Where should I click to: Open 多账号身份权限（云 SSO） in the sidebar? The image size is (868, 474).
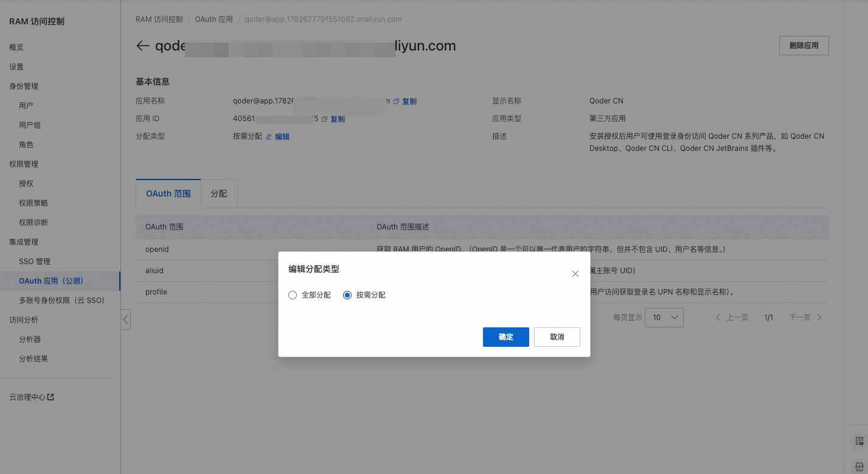click(x=62, y=301)
